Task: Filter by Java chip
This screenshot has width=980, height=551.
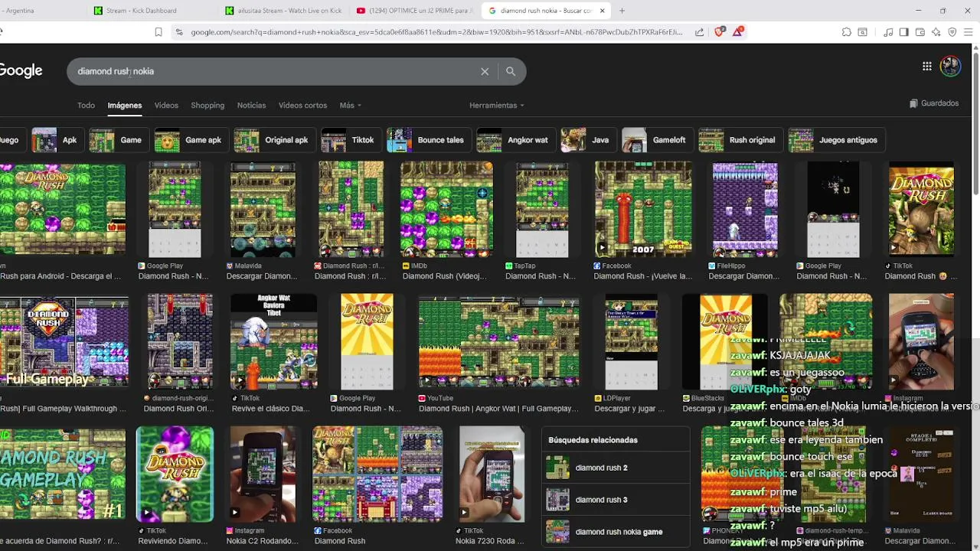Action: [587, 140]
